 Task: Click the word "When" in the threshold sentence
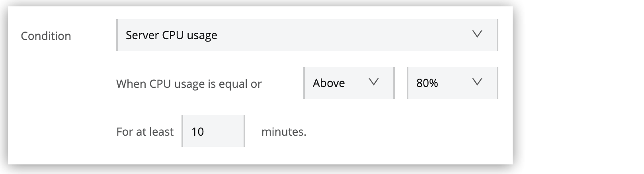tap(131, 84)
